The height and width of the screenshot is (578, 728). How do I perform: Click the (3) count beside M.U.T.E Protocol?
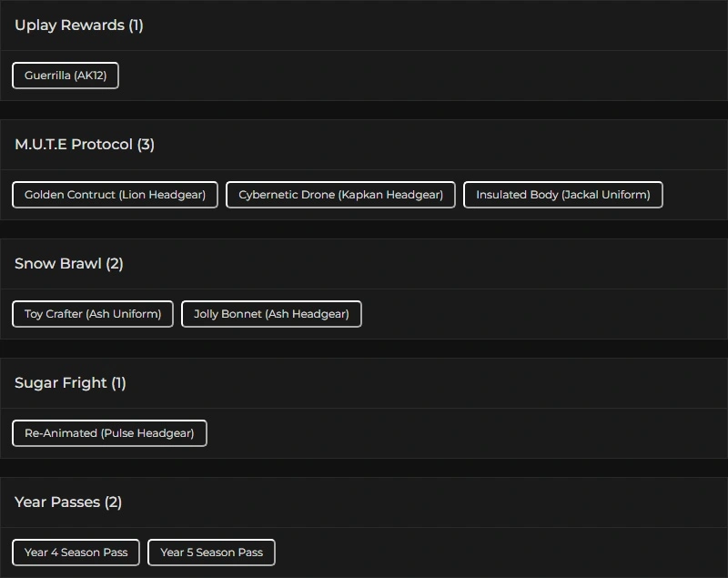click(146, 145)
